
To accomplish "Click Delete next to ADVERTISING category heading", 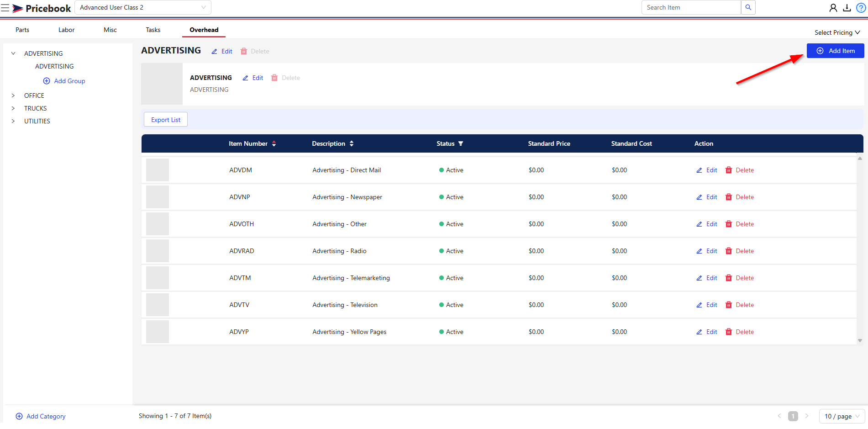I will (x=255, y=51).
